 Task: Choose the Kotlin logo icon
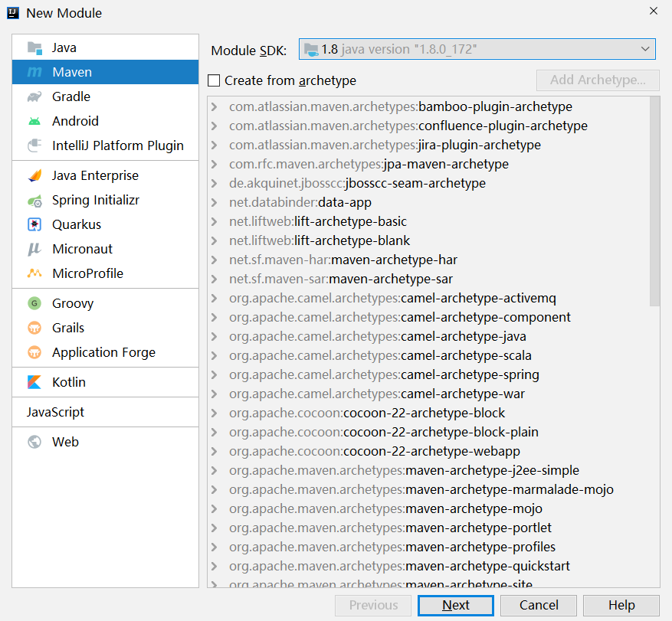pos(34,382)
